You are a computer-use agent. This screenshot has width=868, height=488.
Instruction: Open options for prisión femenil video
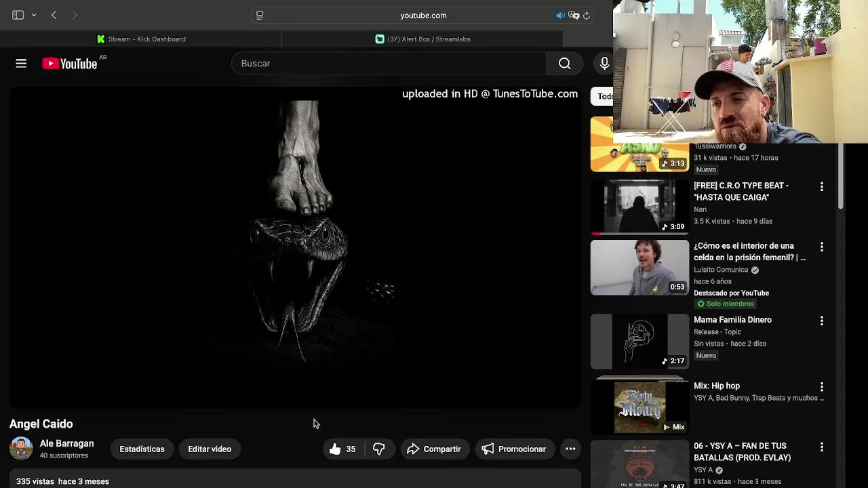[x=821, y=247]
